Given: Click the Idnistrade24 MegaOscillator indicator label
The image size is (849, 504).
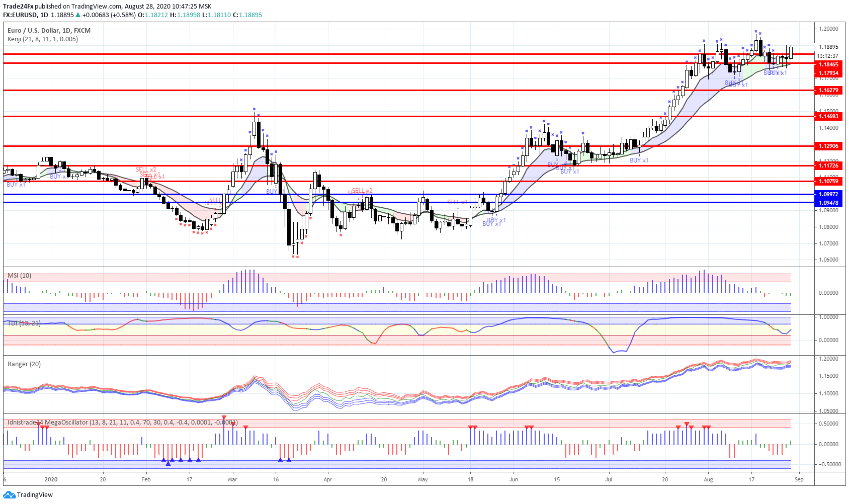Looking at the screenshot, I should 122,422.
